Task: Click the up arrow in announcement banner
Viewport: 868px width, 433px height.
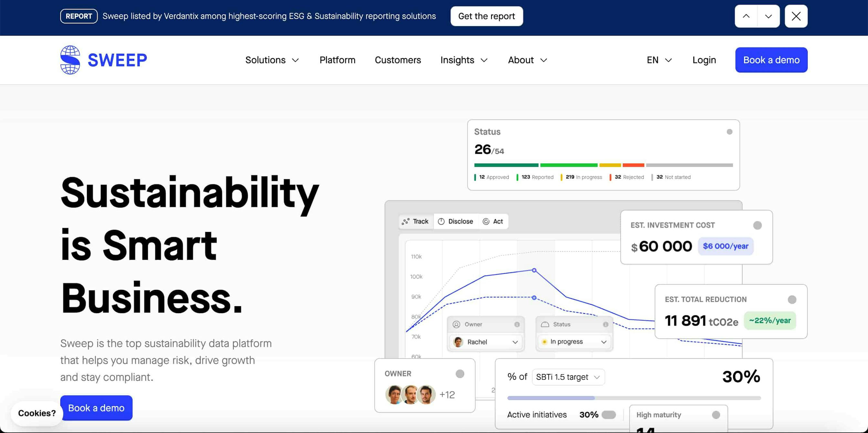Action: pos(746,16)
